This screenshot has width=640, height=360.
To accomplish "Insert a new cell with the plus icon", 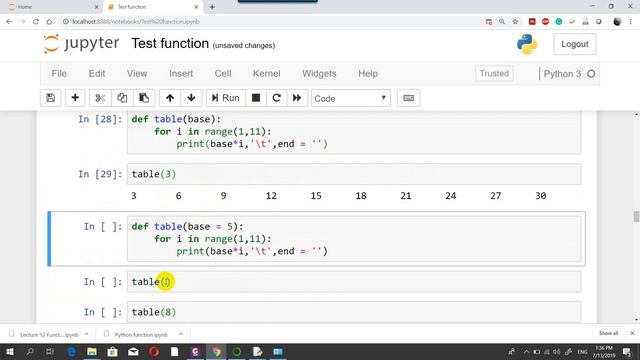I will click(x=75, y=98).
